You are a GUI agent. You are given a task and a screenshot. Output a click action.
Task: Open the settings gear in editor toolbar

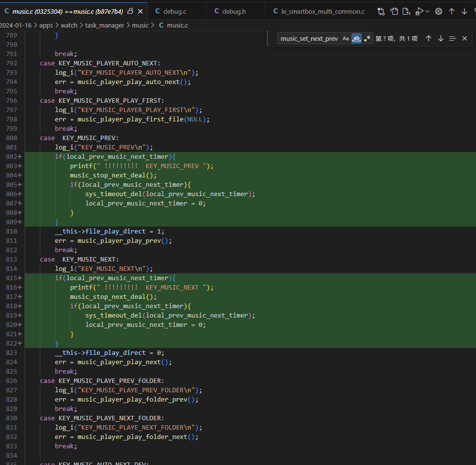439,11
